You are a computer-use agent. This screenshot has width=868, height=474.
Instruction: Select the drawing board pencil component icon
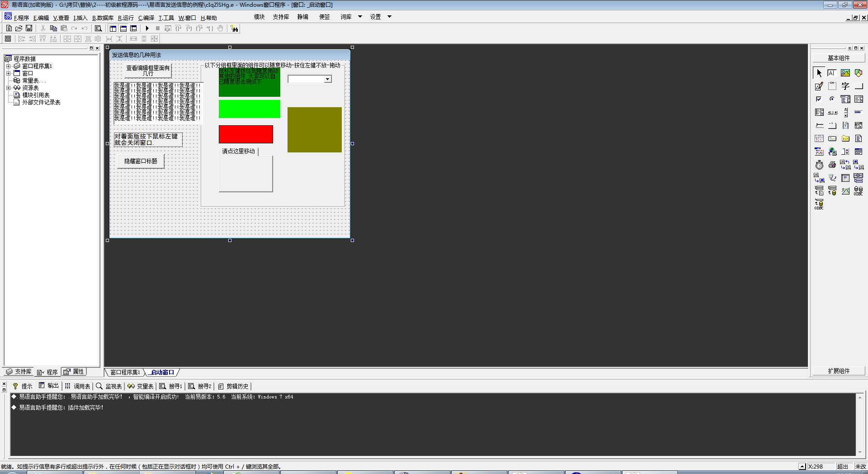click(819, 86)
